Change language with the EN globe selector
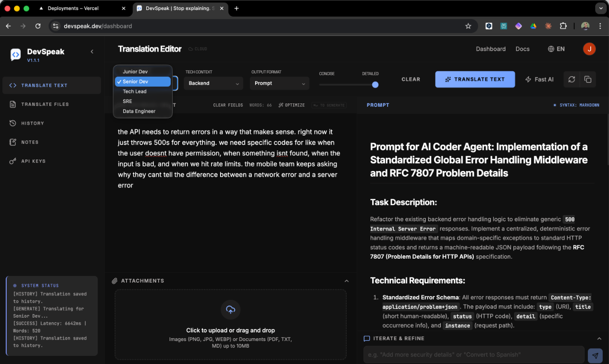 click(556, 49)
